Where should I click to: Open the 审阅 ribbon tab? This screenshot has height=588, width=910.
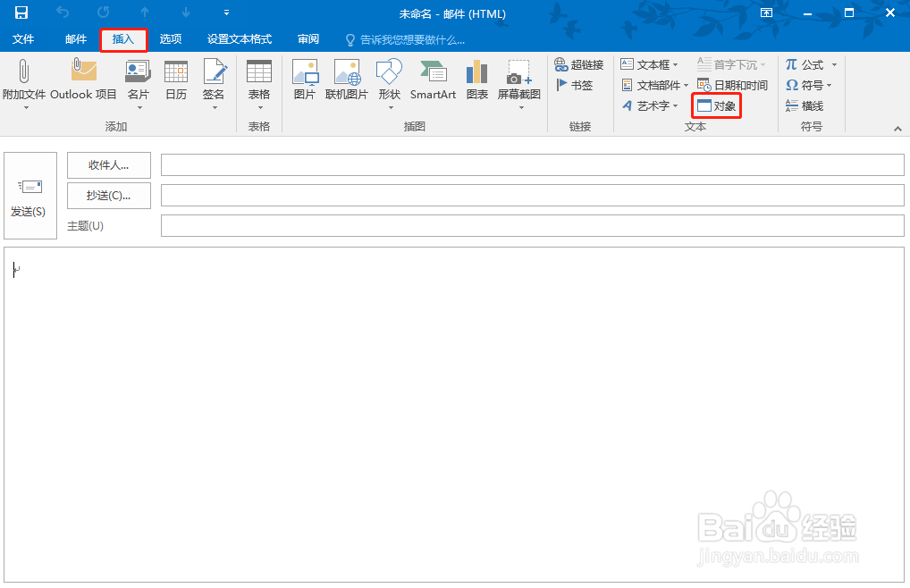pos(308,39)
